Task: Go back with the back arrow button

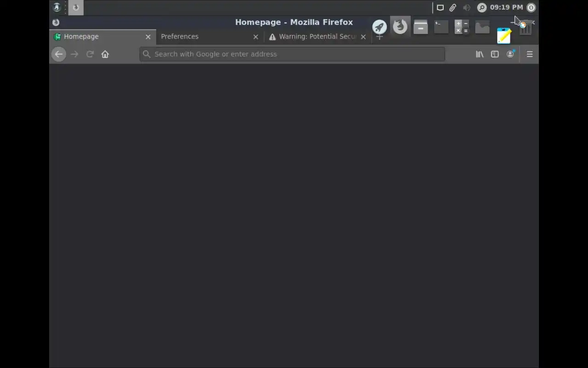Action: 58,54
